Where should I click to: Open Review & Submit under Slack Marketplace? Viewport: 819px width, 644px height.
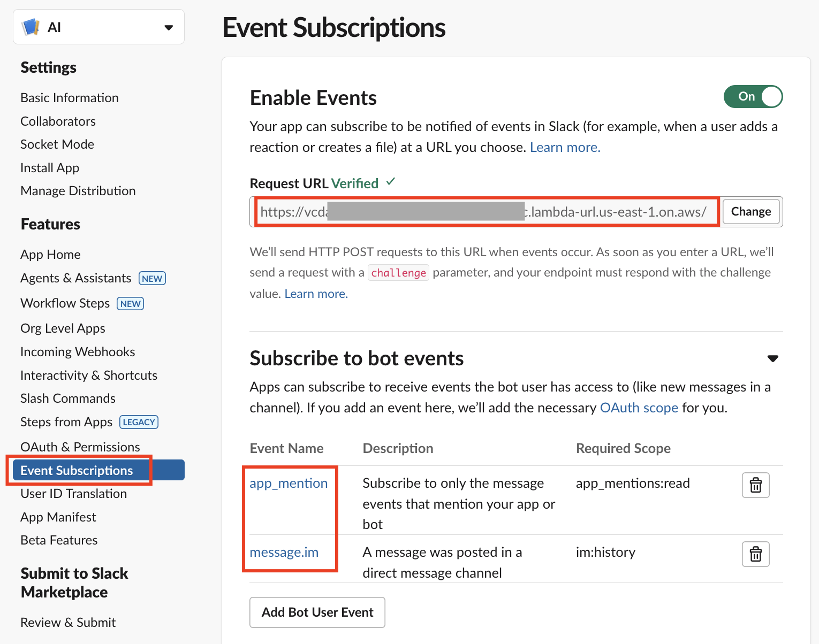pos(67,622)
